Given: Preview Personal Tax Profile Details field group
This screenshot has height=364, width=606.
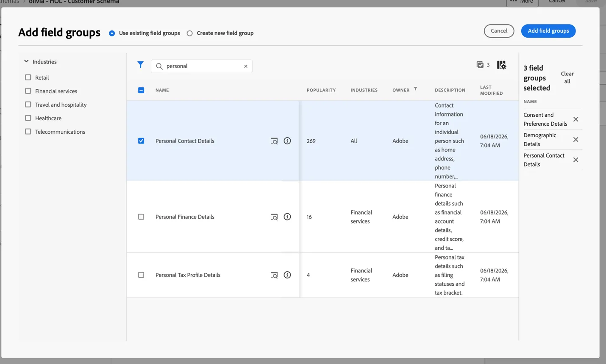Looking at the screenshot, I should click(x=274, y=275).
